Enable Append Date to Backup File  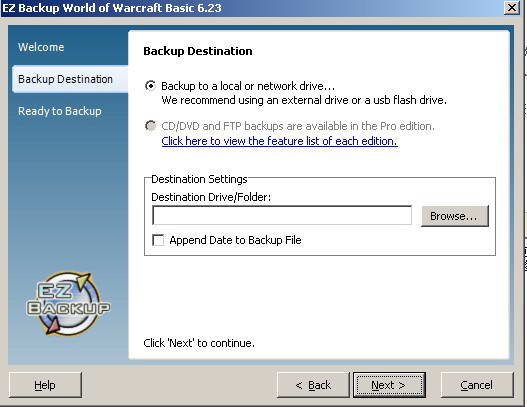158,240
